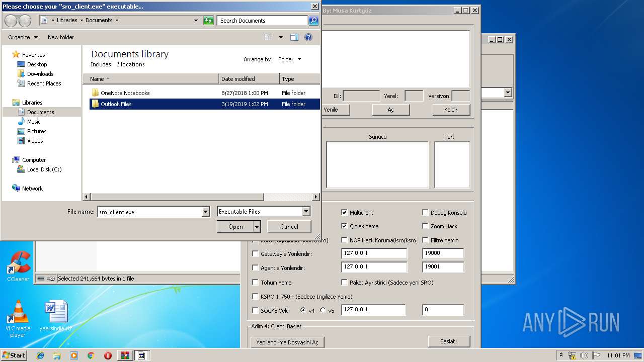Launch Opera from taskbar

pyautogui.click(x=108, y=355)
